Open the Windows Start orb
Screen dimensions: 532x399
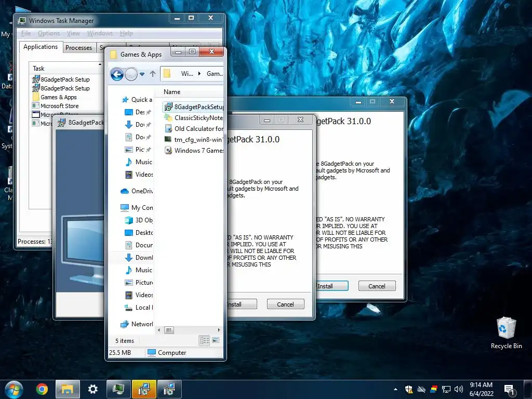(x=14, y=389)
